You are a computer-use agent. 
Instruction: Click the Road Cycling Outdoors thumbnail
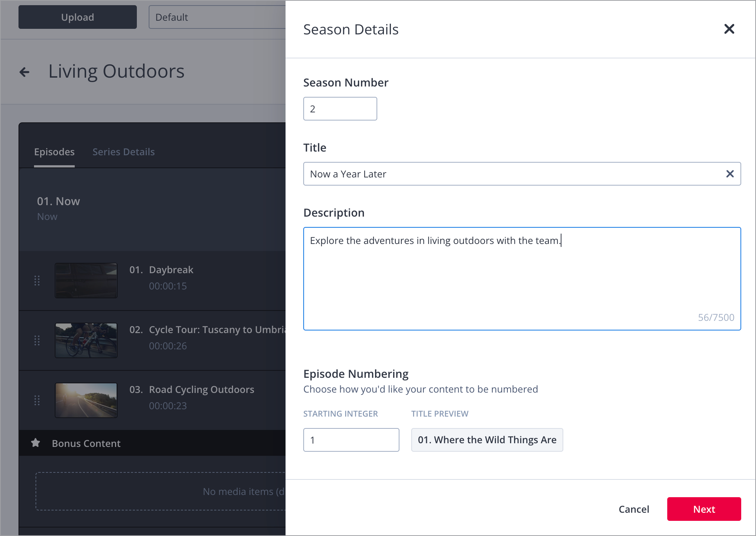coord(86,400)
